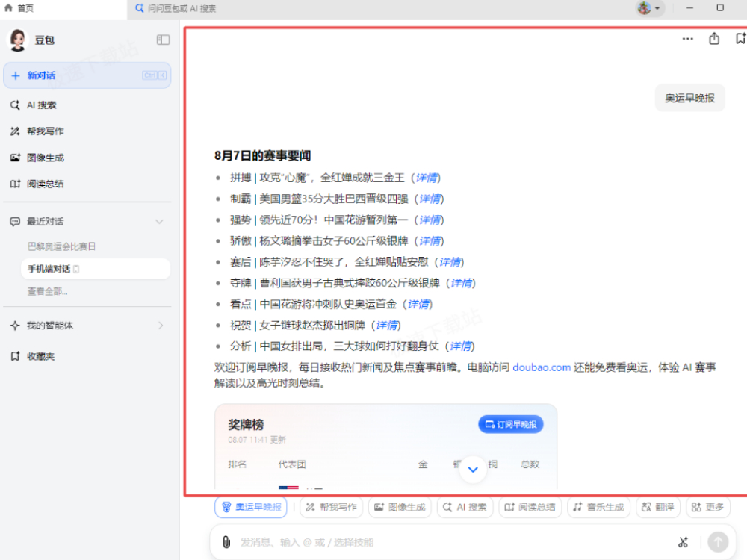Screen dimensions: 747x560
Task: Click the 排名 column header
Action: coord(238,464)
